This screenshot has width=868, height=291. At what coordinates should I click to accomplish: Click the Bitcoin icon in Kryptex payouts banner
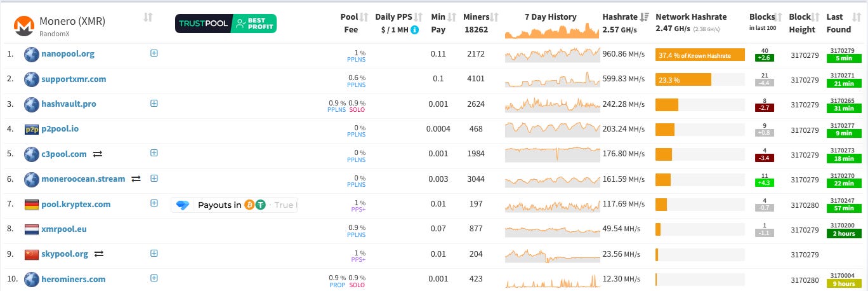point(249,205)
